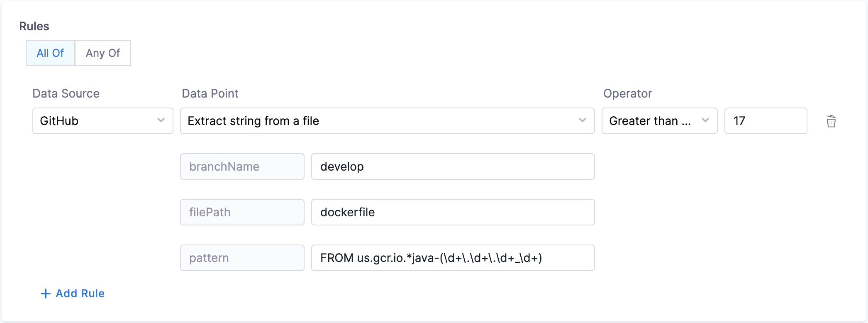Viewport: 868px width, 323px height.
Task: Click the pattern parameter label box
Action: click(x=242, y=258)
